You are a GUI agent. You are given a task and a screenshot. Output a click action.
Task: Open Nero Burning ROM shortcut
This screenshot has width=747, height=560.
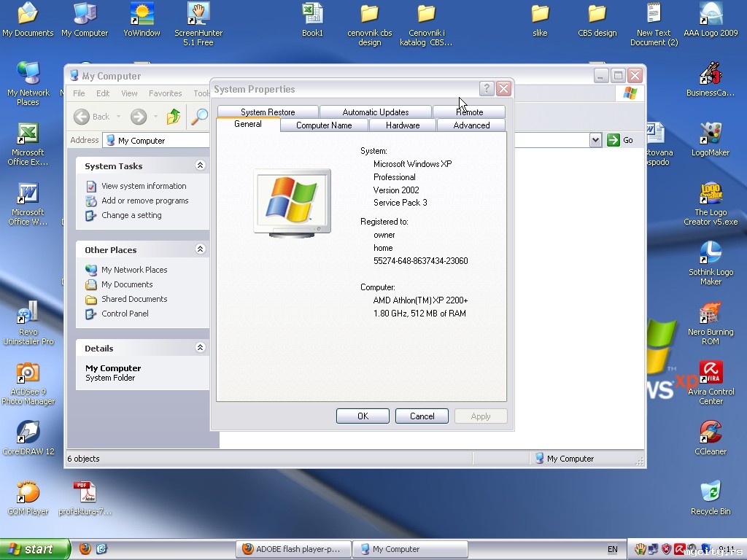pyautogui.click(x=710, y=314)
